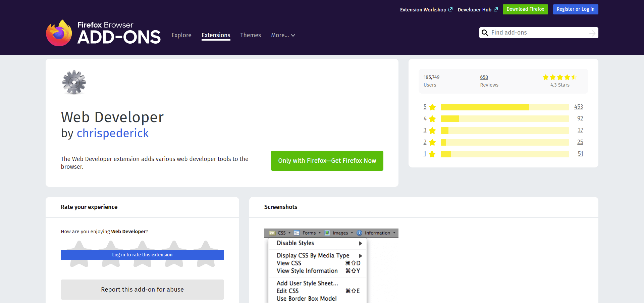Viewport: 644px width, 303px height.
Task: Click the 1-star row star icon
Action: (432, 154)
